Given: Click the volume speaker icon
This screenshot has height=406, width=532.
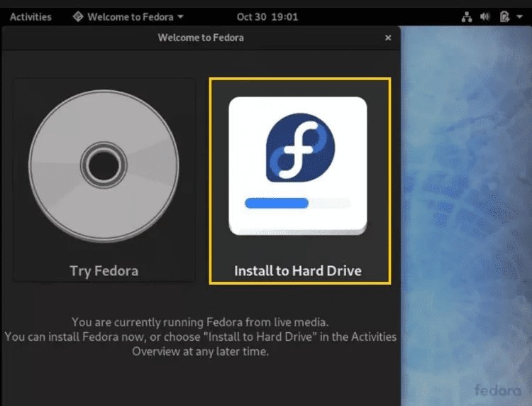Looking at the screenshot, I should click(485, 16).
